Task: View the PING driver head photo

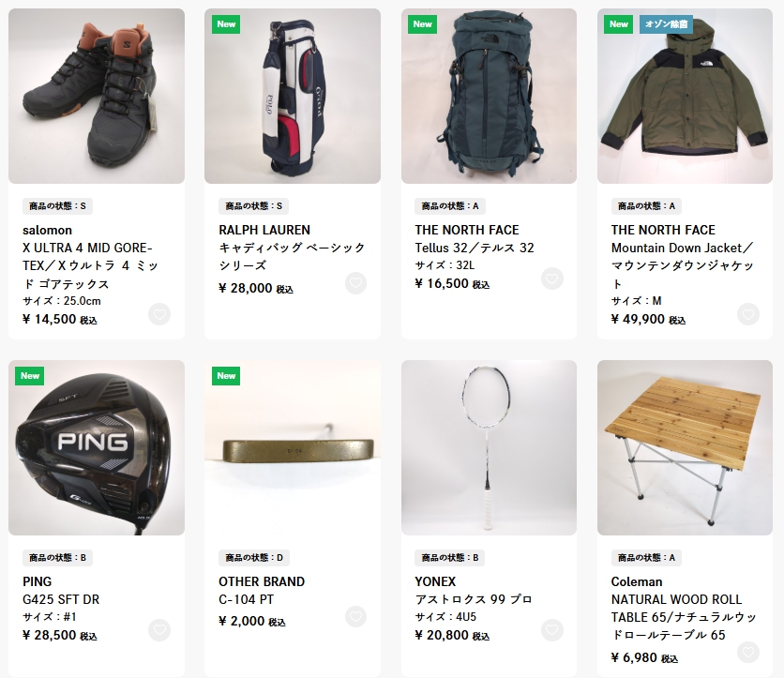Action: (x=97, y=447)
